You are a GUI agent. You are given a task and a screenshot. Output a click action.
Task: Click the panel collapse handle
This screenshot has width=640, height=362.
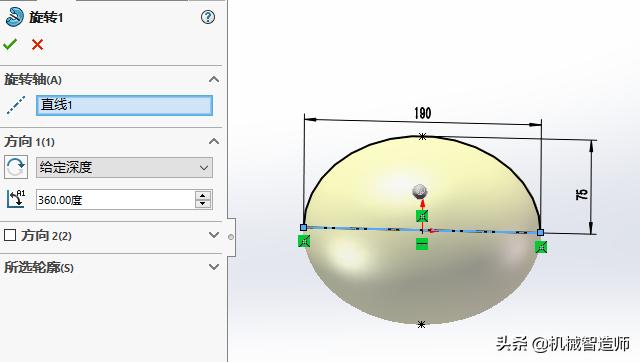(x=231, y=237)
